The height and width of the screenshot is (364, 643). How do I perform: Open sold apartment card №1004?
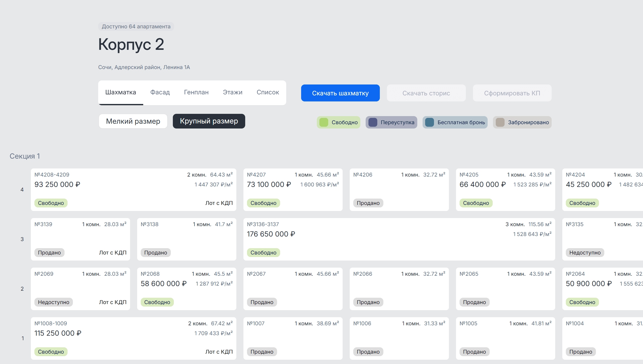pyautogui.click(x=603, y=338)
